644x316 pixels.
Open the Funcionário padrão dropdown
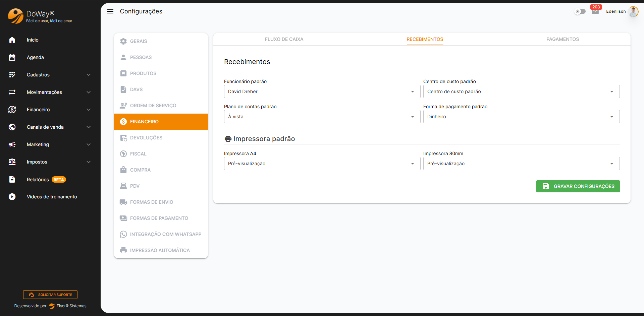pyautogui.click(x=322, y=91)
